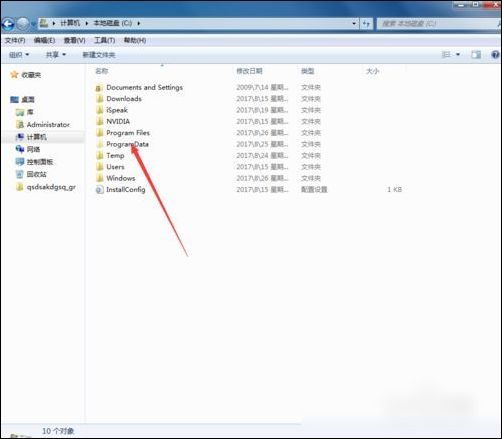This screenshot has height=439, width=502.
Task: Select the ProgramData folder icon
Action: 99,144
